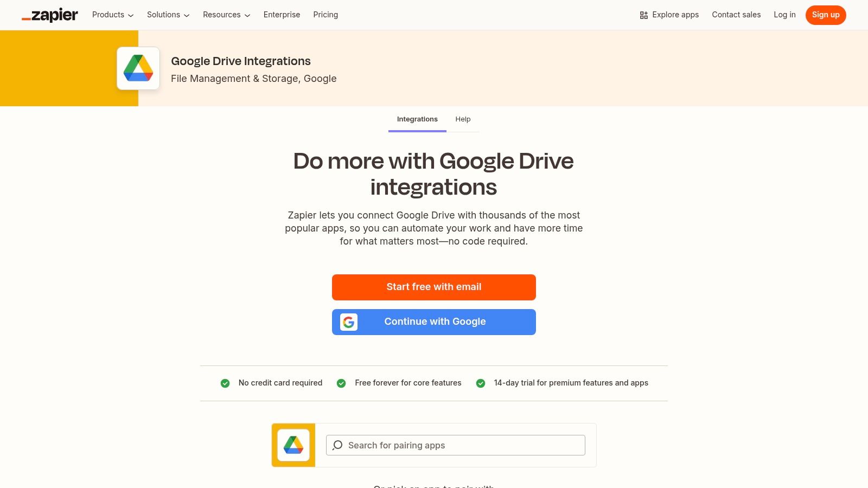This screenshot has height=488, width=868.
Task: Click green checkmark next to Free forever
Action: point(341,383)
